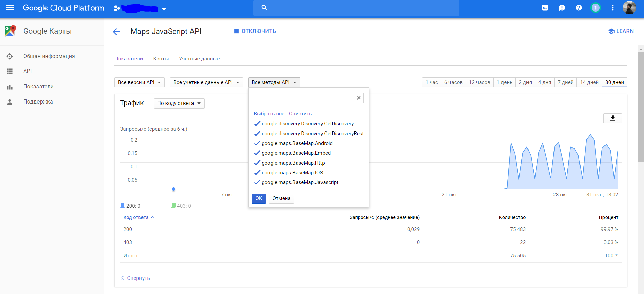Activate Cloud Shell terminal icon
The width and height of the screenshot is (644, 294).
(x=545, y=8)
